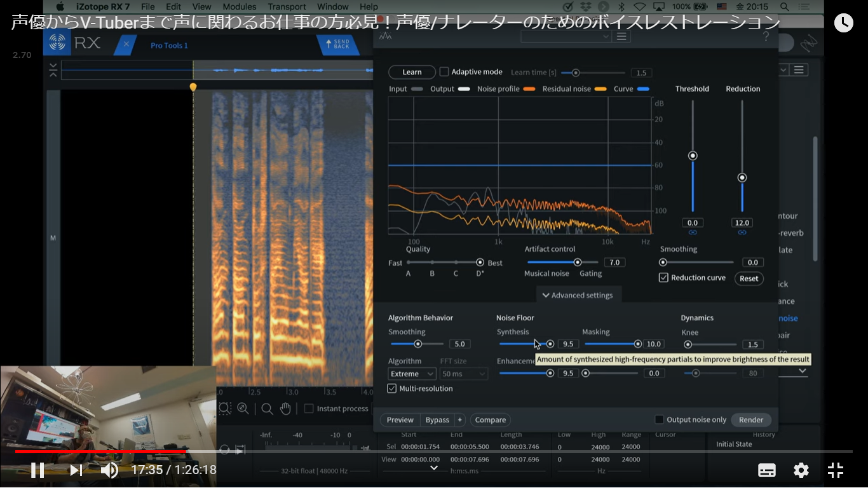Viewport: 868px width, 488px height.
Task: Click the repair assistant icon at top right
Action: click(808, 43)
